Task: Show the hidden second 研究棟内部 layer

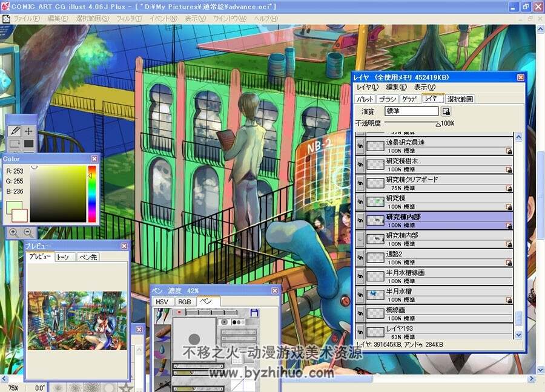Action: pyautogui.click(x=360, y=239)
